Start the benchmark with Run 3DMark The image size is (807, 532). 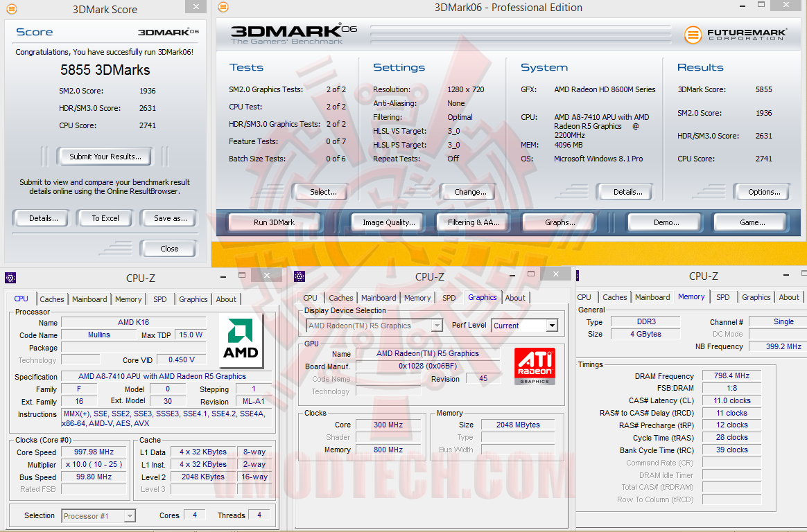[x=274, y=222]
